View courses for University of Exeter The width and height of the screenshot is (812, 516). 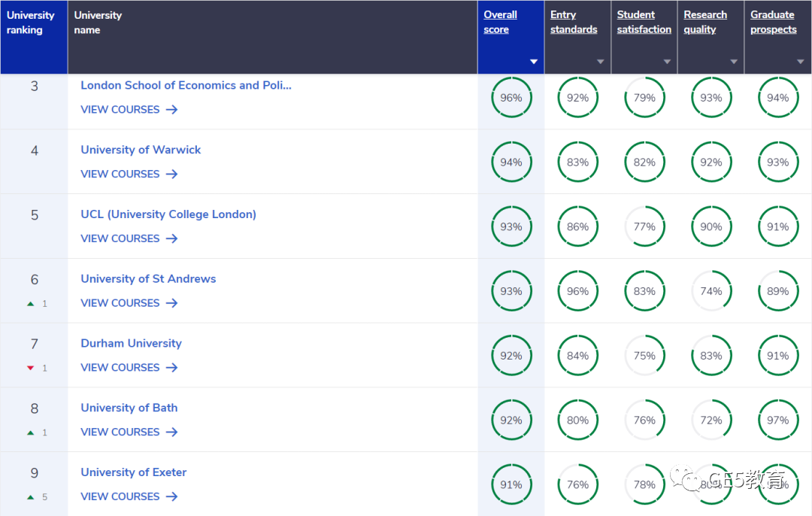(x=129, y=496)
